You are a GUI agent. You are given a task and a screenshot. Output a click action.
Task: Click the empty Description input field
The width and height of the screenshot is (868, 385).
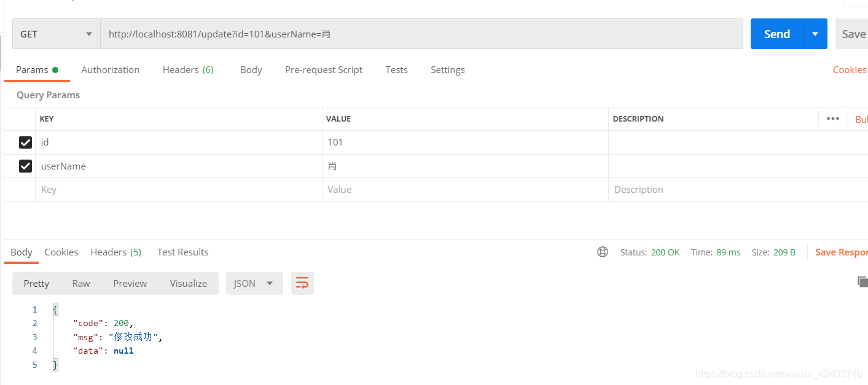click(738, 190)
